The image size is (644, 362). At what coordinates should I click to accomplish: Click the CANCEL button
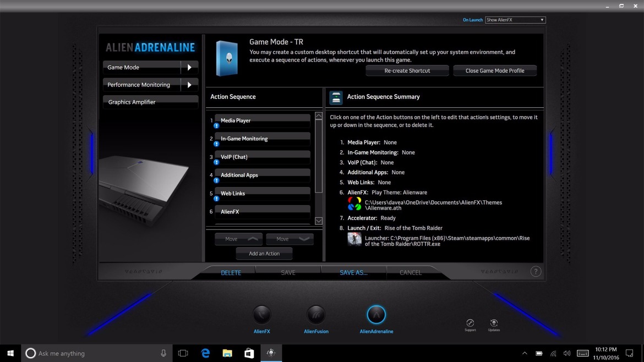pos(410,272)
